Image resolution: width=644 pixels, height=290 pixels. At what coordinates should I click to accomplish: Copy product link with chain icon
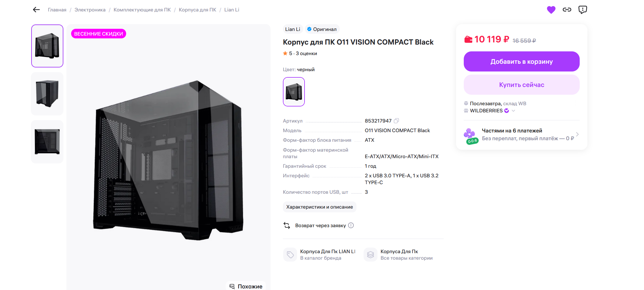[x=567, y=10]
